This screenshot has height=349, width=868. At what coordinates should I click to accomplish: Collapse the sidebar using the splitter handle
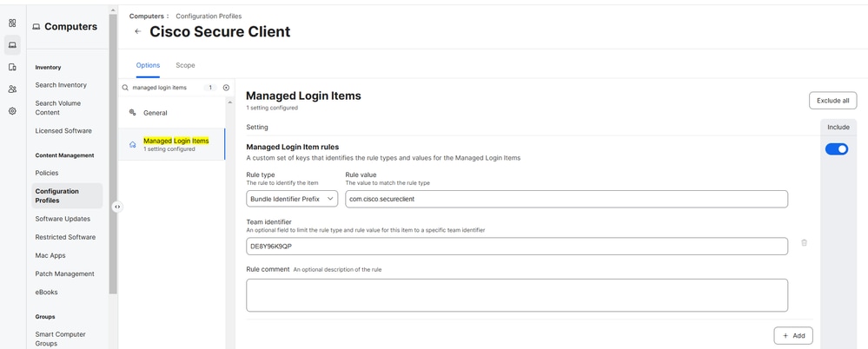click(x=117, y=207)
